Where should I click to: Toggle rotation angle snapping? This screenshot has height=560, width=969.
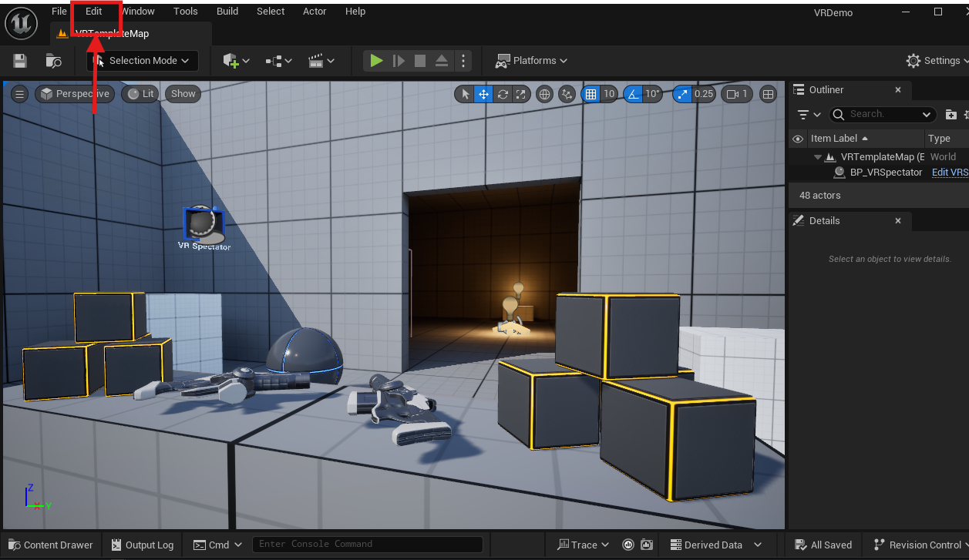633,94
